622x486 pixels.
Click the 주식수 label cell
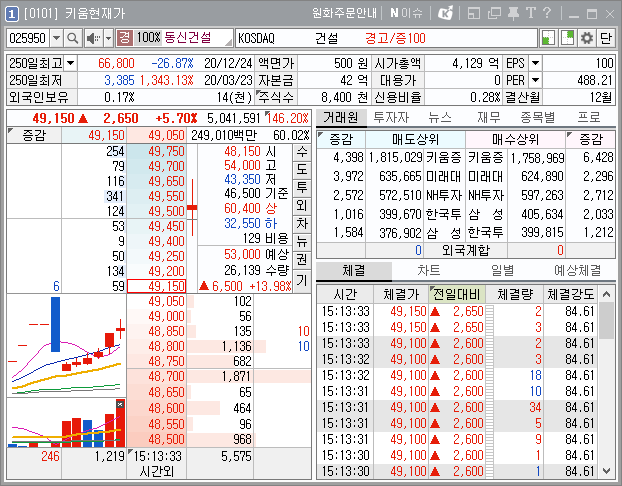coord(276,97)
